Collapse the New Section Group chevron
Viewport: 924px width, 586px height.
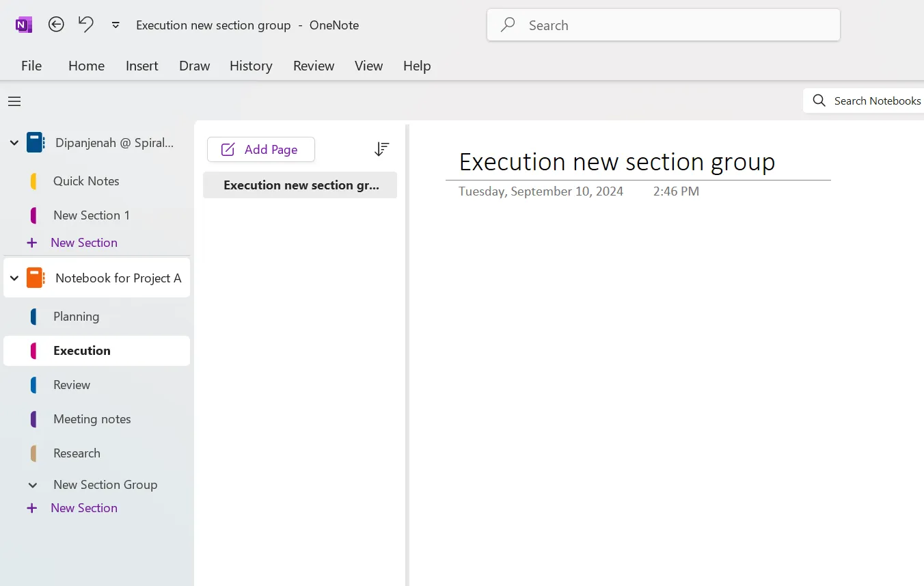tap(32, 485)
